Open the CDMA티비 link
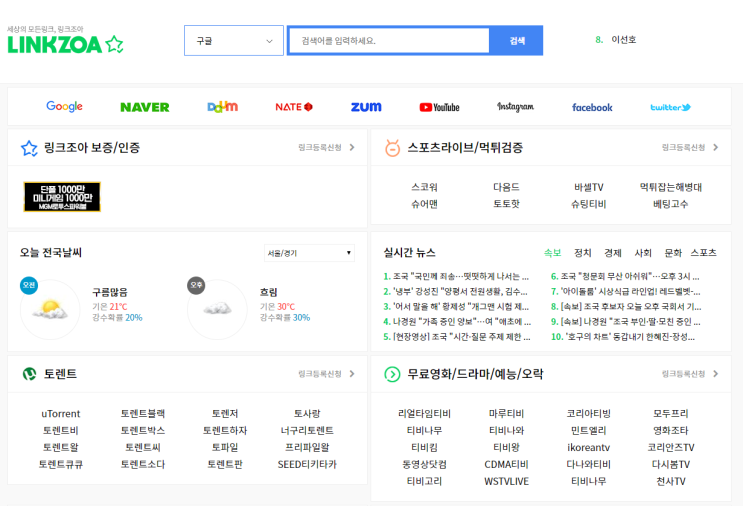743x506 pixels. 506,464
